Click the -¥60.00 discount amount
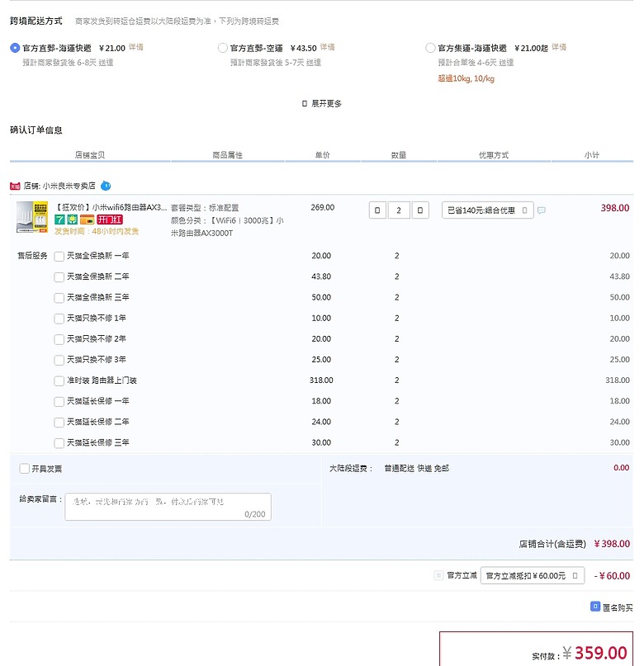 tap(612, 576)
